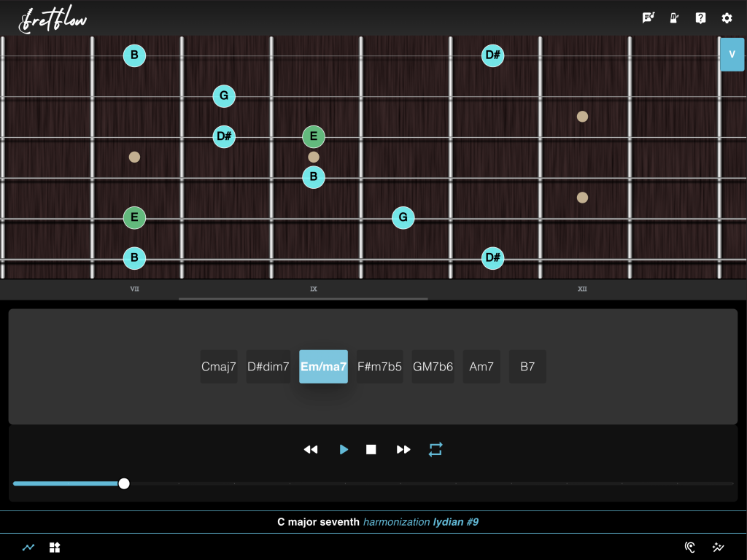Click the G note on the second string

coord(224,96)
